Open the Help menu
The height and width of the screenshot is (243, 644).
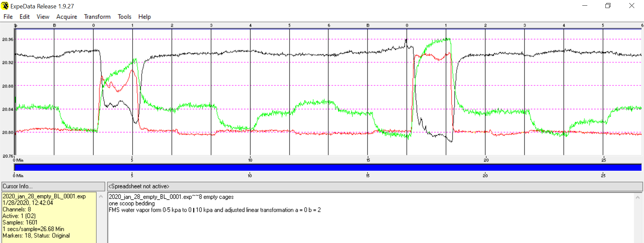[145, 17]
